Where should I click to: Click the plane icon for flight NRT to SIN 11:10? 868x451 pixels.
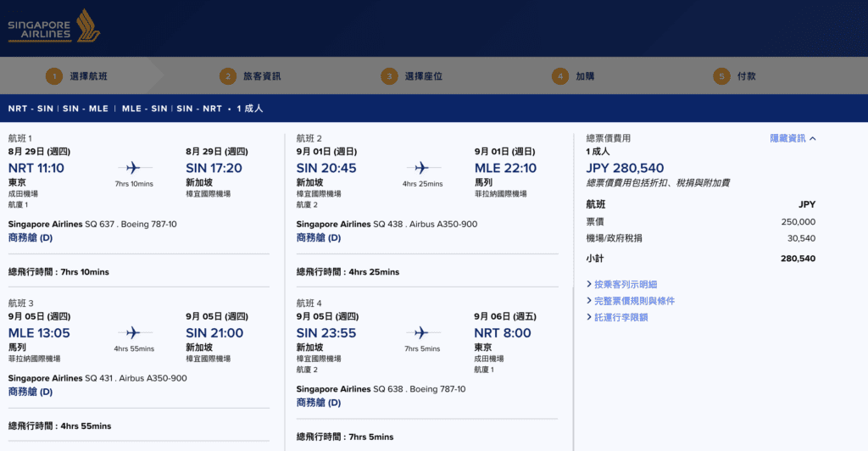[133, 168]
